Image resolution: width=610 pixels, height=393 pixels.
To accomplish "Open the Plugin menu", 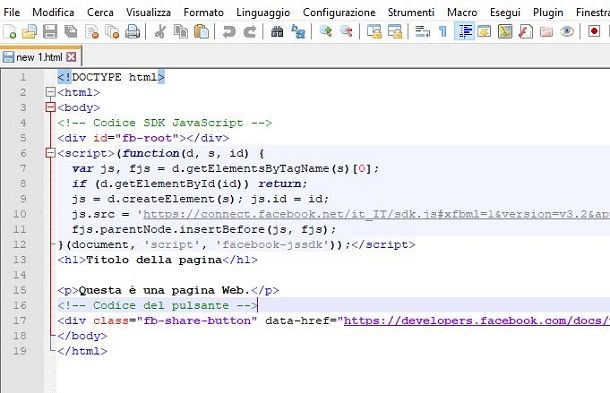I will pos(548,12).
